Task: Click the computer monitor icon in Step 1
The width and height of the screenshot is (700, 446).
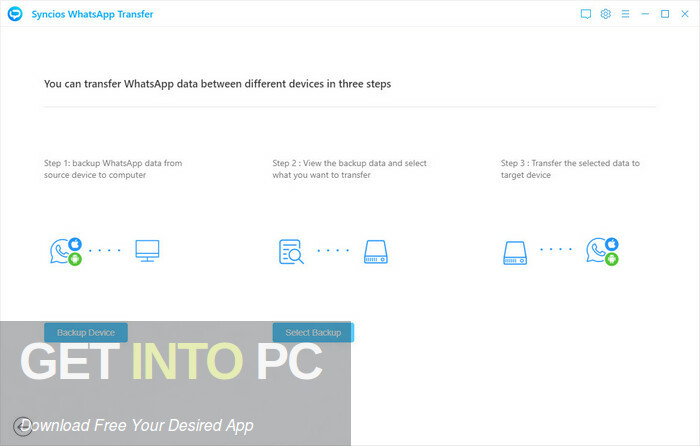Action: [147, 251]
